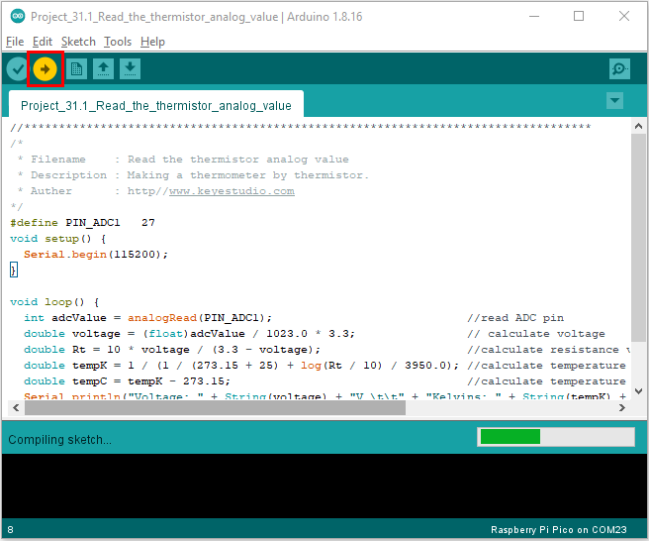Screen dimensions: 650x541
Task: Click the 'Compiling sketch...' status message
Action: click(x=60, y=439)
